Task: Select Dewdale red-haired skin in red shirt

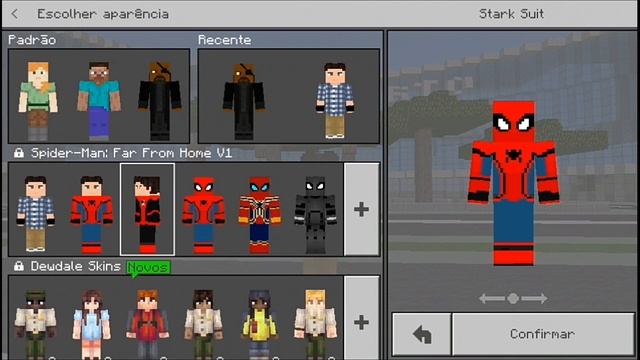Action: [x=147, y=324]
